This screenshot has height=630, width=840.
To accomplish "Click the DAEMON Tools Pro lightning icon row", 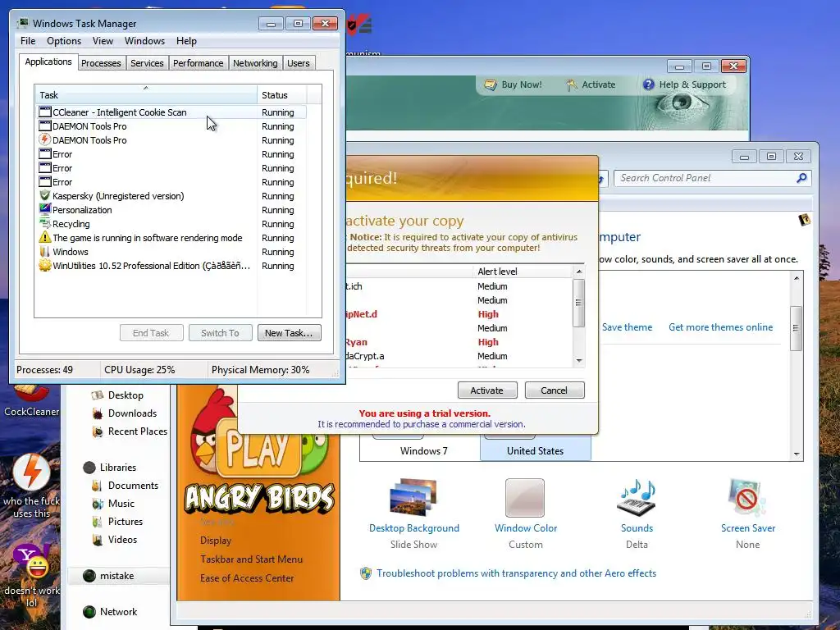I will pos(171,140).
